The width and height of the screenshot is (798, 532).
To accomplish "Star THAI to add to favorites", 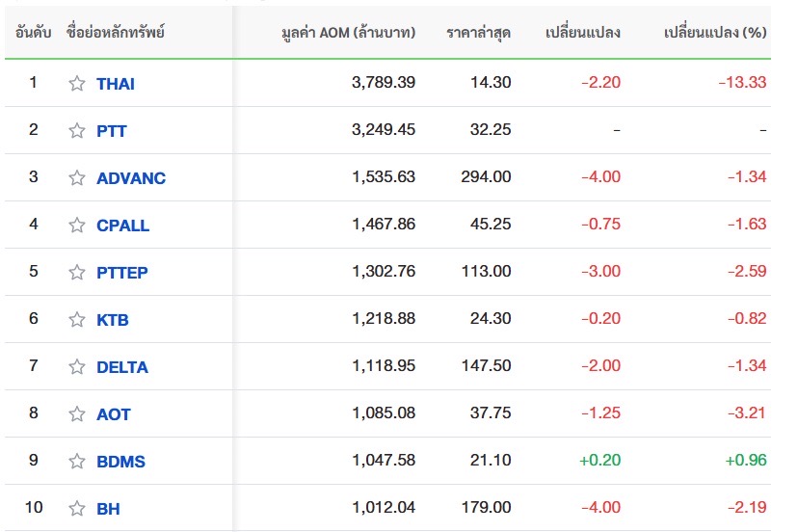I will click(x=77, y=84).
